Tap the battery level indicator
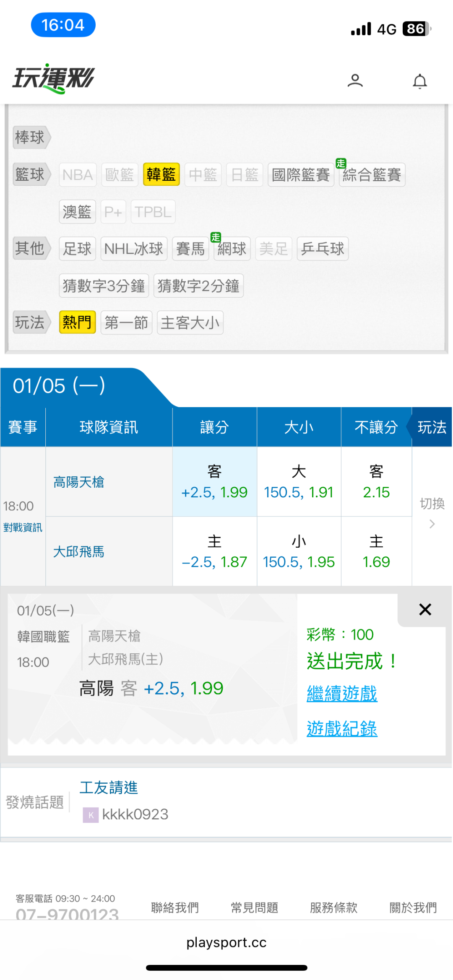This screenshot has width=453, height=980. [x=417, y=29]
